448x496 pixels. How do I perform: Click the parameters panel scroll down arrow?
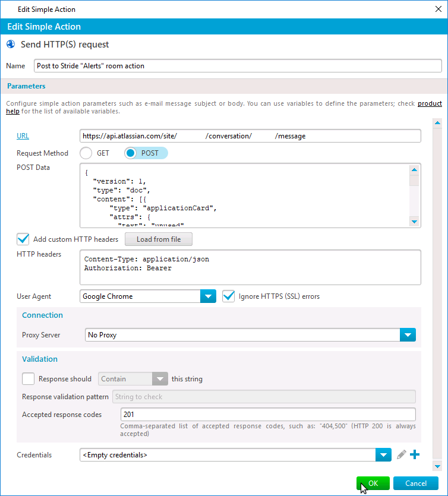click(x=437, y=466)
